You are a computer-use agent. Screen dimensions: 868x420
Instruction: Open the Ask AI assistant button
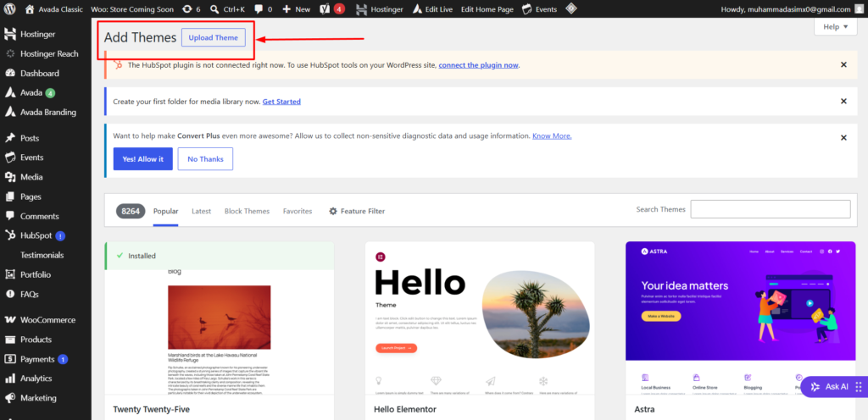click(x=834, y=387)
